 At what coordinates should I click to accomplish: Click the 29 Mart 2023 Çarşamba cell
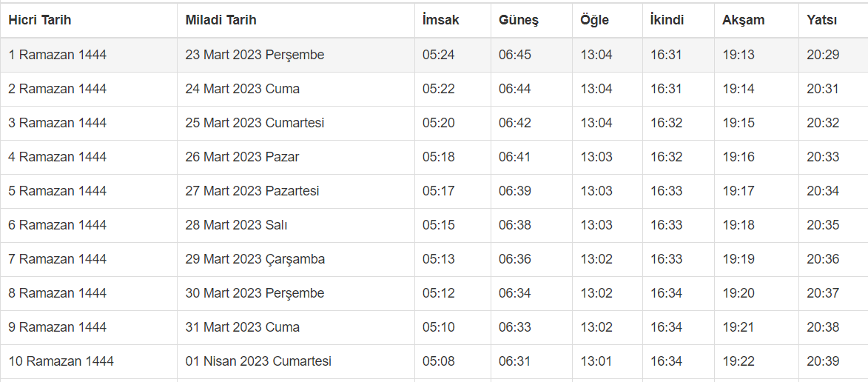[x=255, y=259]
